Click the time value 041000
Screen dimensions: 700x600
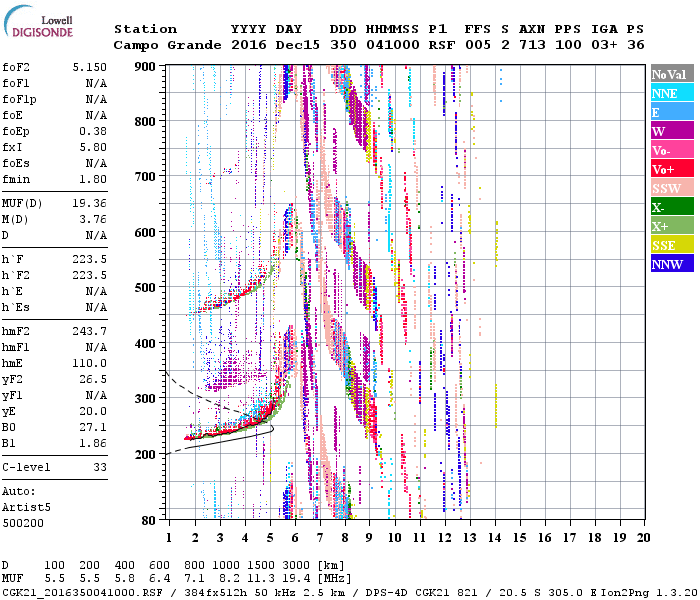coord(393,45)
